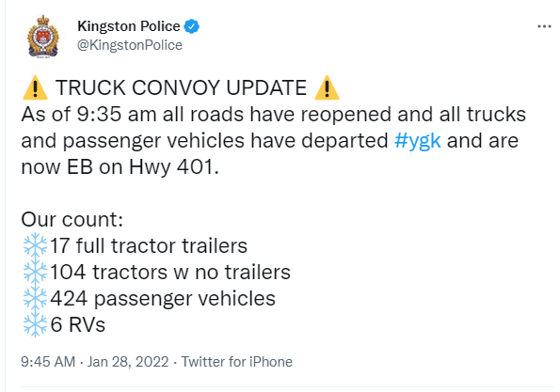Click the blue verified badge icon
The width and height of the screenshot is (560, 392).
click(x=191, y=26)
